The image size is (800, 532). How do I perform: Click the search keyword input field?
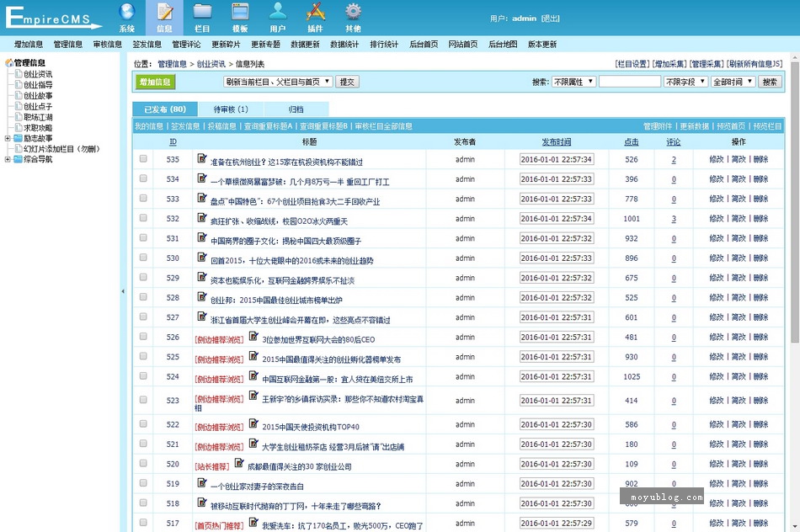630,82
